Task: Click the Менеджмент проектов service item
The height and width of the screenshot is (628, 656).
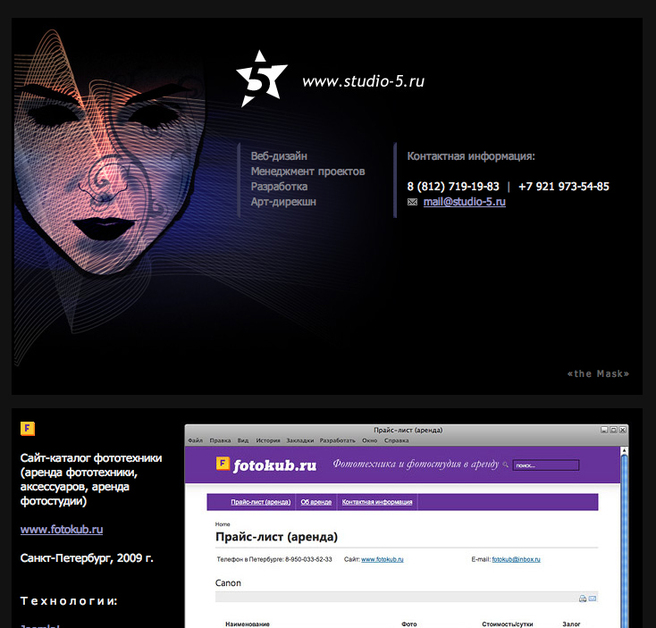Action: coord(308,172)
